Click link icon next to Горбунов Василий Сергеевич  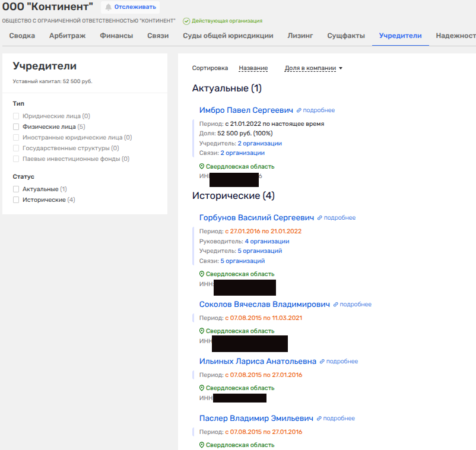[x=320, y=218]
